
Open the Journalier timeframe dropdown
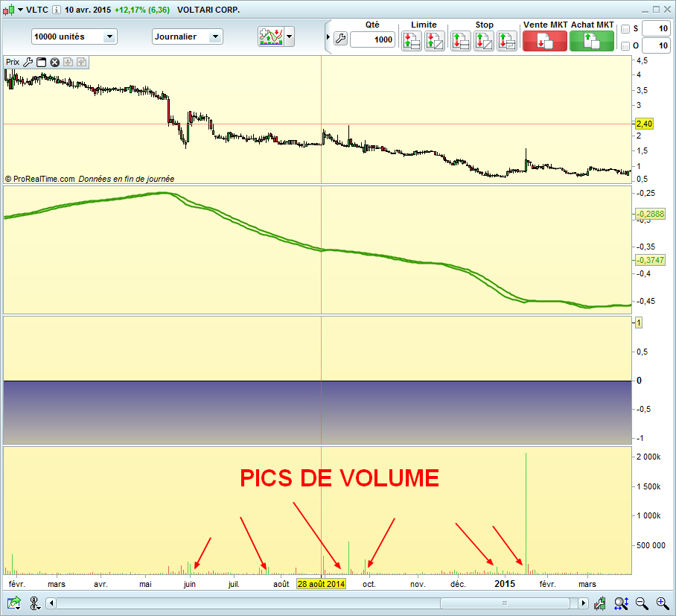(187, 36)
